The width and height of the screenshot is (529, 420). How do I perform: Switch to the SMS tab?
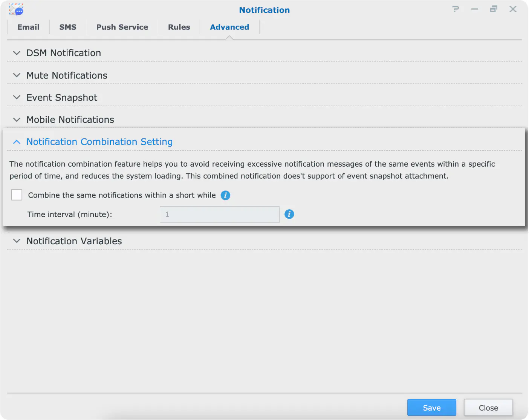coord(68,27)
